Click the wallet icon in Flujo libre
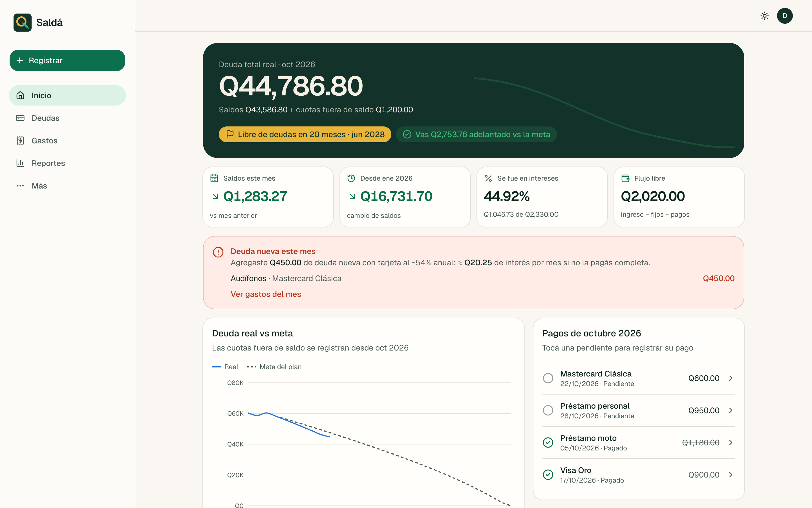 625,178
